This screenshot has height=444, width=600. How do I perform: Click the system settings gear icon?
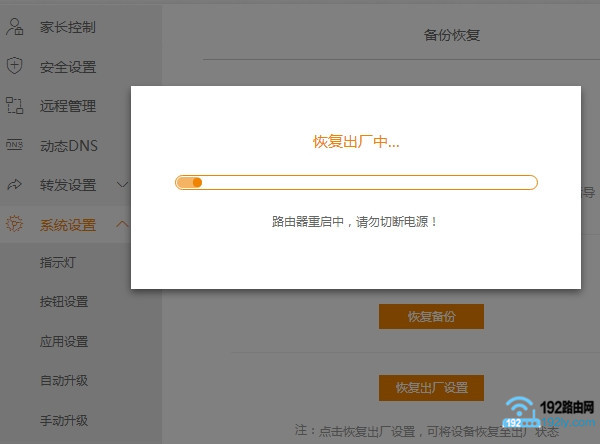pos(14,224)
